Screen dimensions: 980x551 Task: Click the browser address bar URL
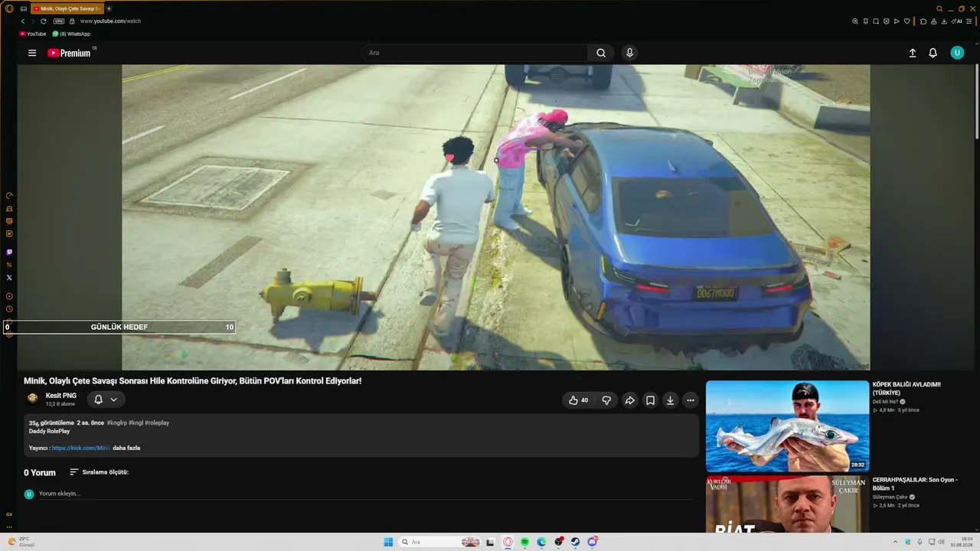click(x=110, y=21)
